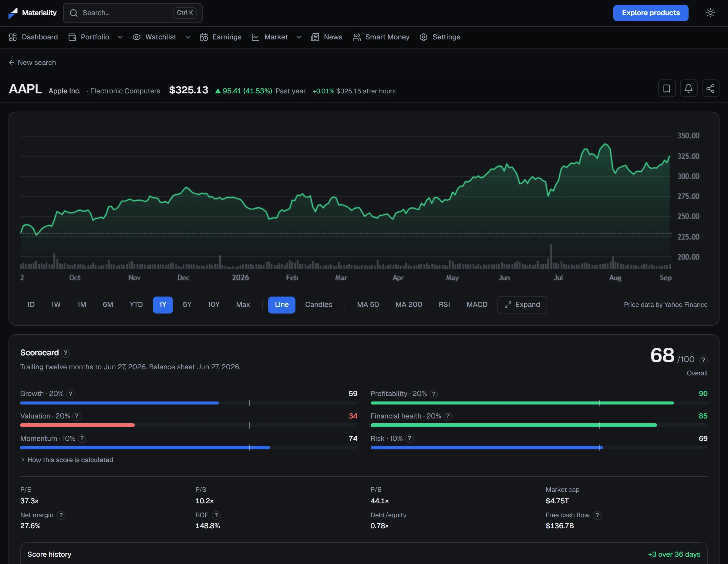Click the Financial health help icon

coord(448,416)
